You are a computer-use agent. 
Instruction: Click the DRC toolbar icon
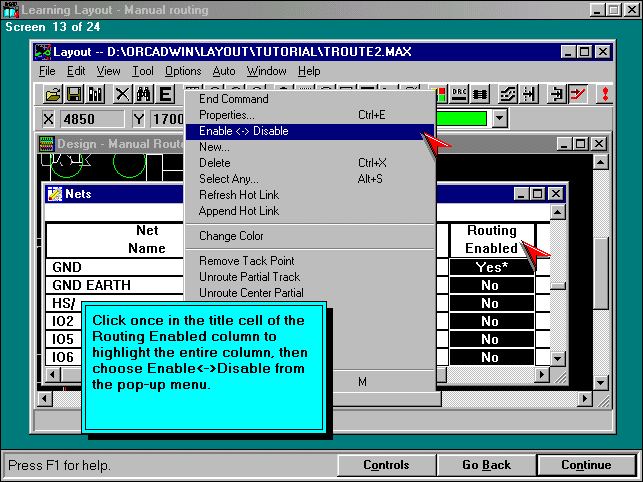[x=461, y=94]
